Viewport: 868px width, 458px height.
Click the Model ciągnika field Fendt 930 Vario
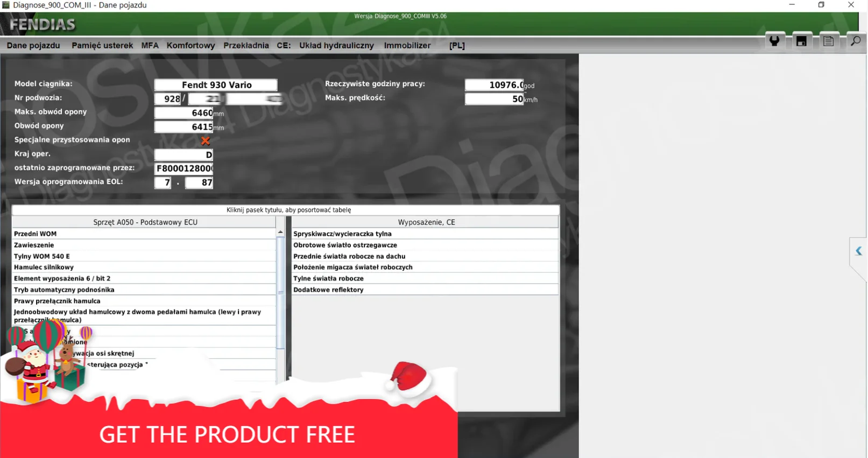point(216,85)
